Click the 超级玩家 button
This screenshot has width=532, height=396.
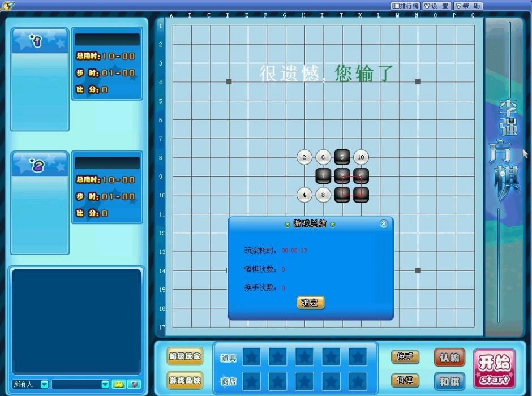coord(185,356)
